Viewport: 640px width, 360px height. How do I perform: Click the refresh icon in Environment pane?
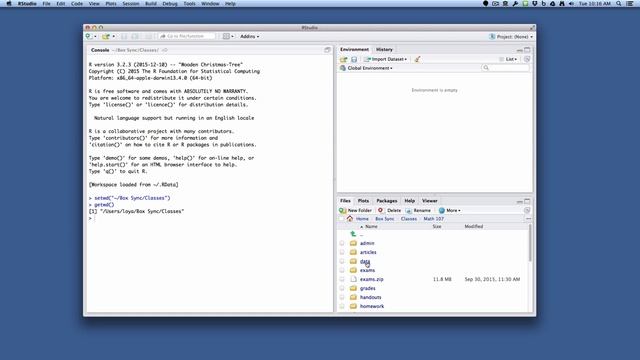pos(527,59)
